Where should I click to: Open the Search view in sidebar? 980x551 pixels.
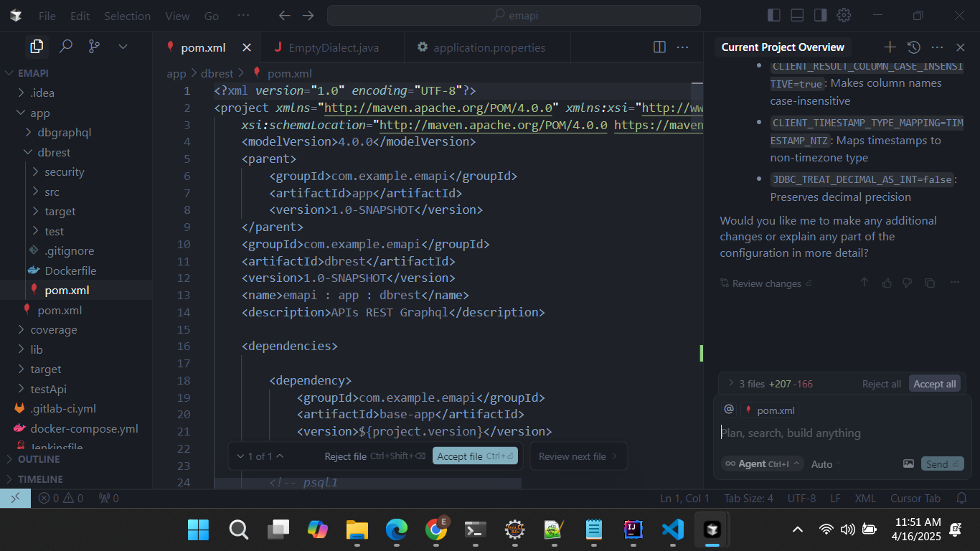(66, 47)
